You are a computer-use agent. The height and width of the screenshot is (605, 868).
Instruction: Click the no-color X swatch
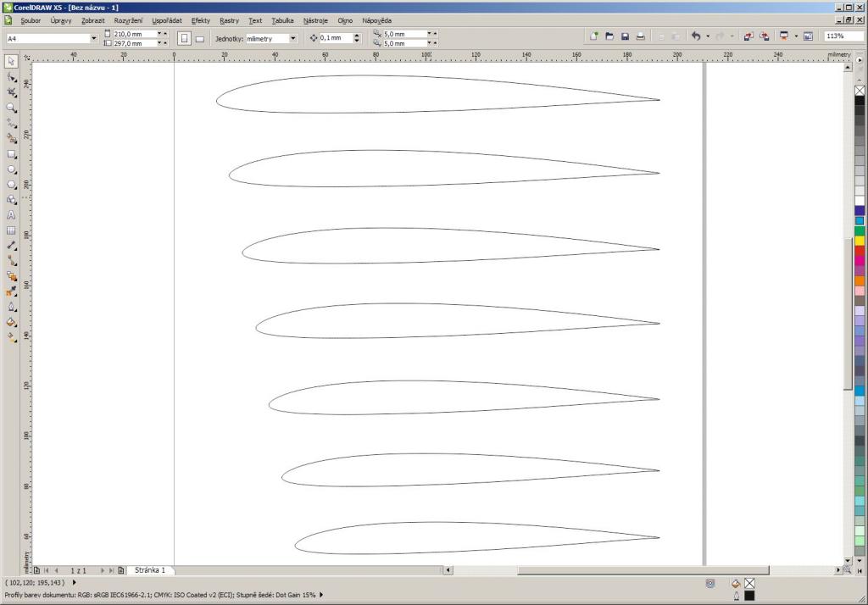pos(860,91)
